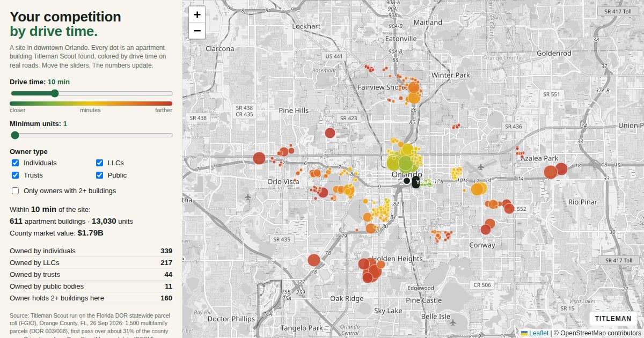
Task: Click the SR 552 road shield
Action: [x=518, y=209]
